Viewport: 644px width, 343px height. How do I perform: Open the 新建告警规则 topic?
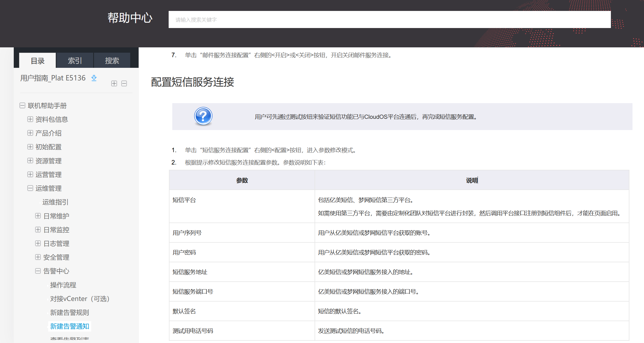point(69,312)
